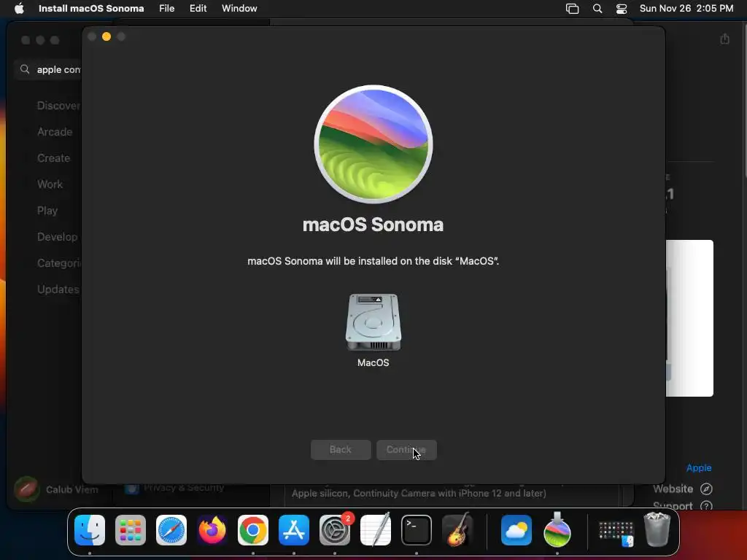
Task: Open Trash from the Dock
Action: [x=657, y=529]
